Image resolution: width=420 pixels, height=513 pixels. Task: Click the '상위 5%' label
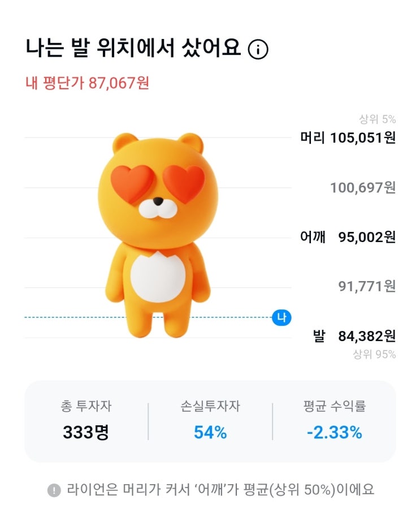377,119
